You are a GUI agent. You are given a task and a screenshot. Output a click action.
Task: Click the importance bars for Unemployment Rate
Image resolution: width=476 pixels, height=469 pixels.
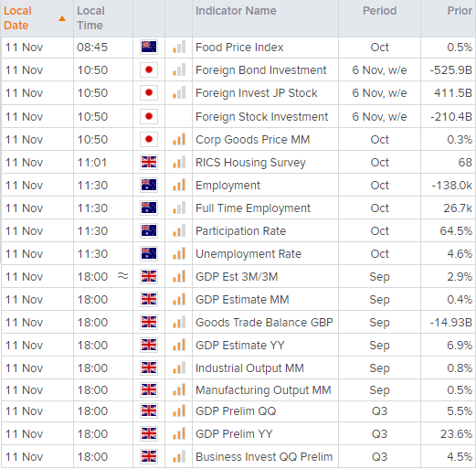[x=179, y=254]
